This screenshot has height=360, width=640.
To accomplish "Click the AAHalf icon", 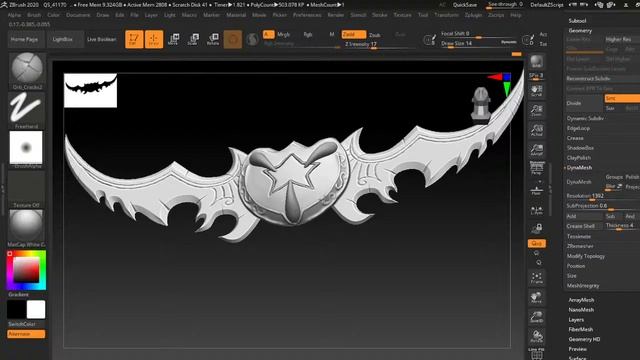I will [536, 150].
